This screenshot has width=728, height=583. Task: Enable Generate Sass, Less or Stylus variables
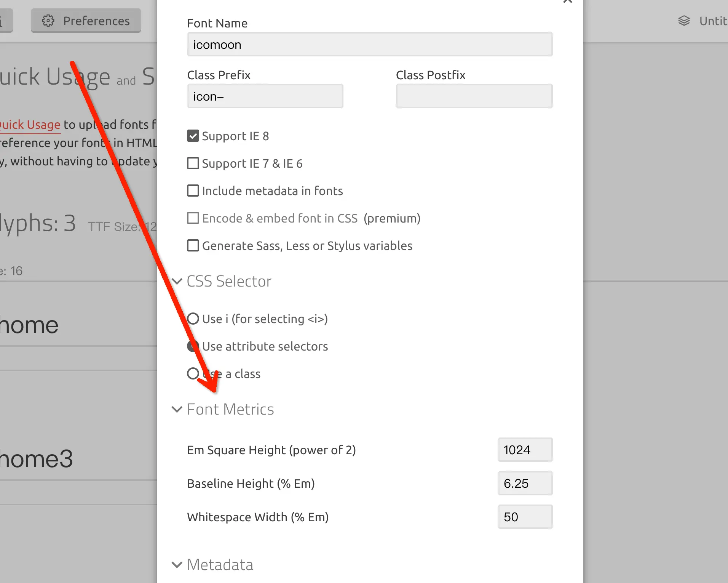click(193, 246)
